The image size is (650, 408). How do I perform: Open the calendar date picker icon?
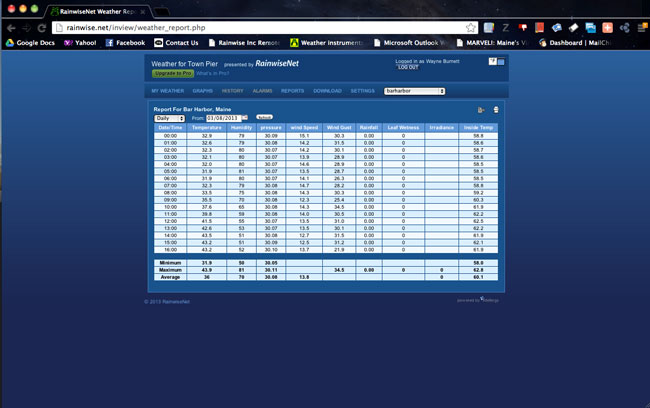pyautogui.click(x=244, y=118)
